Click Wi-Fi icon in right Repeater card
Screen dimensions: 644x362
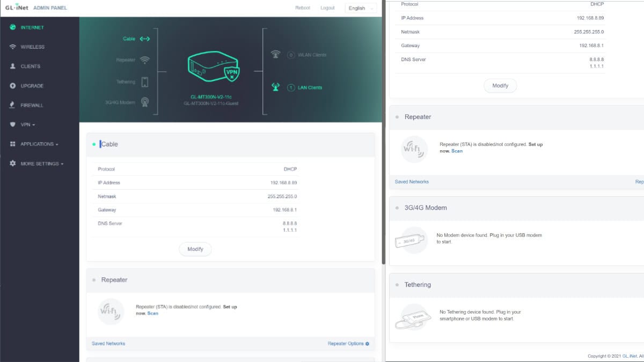pyautogui.click(x=414, y=149)
